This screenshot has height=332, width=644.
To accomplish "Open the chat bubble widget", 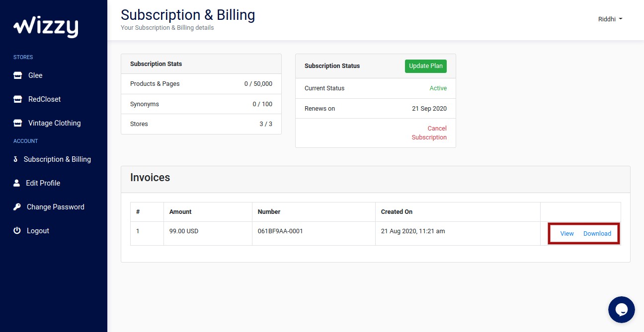I will coord(622,310).
